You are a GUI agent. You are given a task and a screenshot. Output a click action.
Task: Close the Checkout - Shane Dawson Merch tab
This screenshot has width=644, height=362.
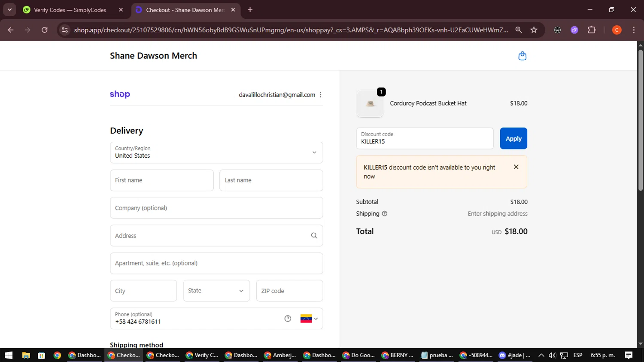pyautogui.click(x=233, y=10)
